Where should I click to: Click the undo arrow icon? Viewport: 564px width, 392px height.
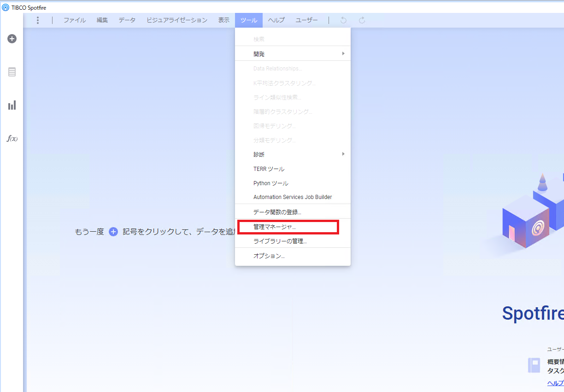[343, 20]
